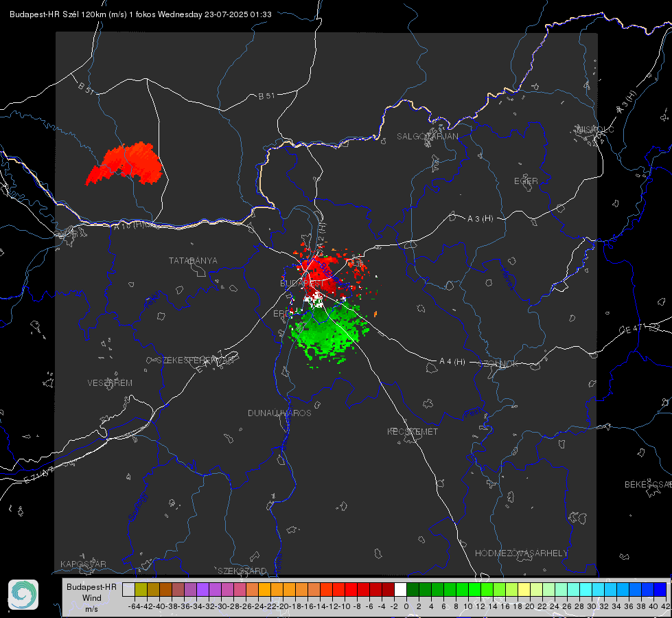The height and width of the screenshot is (618, 672).
Task: Click the MISKOLC city label
Action: coord(595,129)
